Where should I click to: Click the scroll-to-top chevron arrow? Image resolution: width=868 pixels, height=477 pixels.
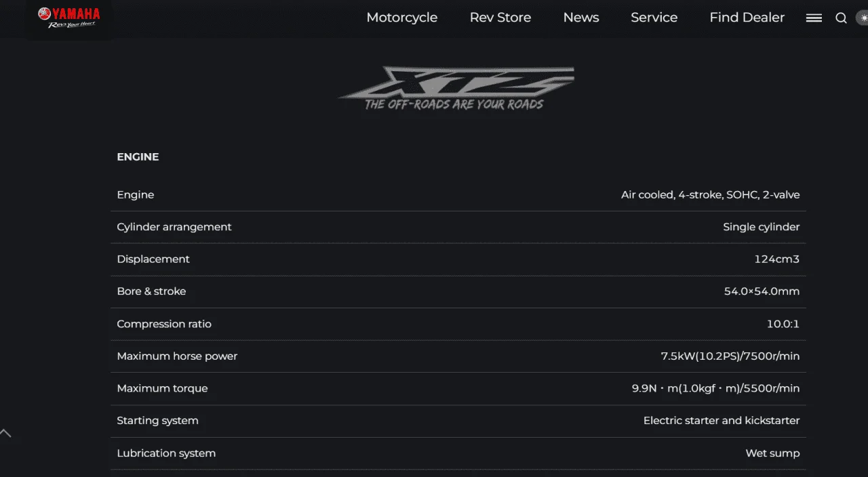[5, 433]
